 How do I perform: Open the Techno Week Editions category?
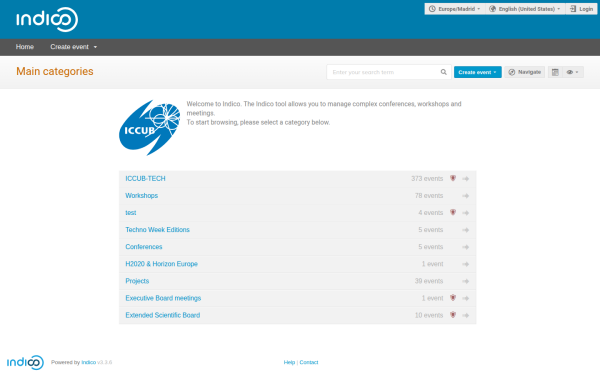pyautogui.click(x=157, y=230)
